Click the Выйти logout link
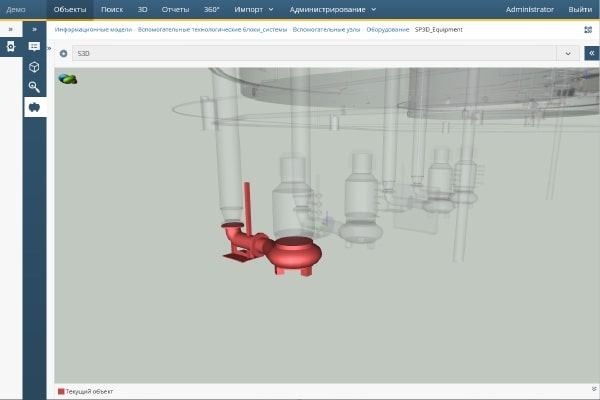The image size is (600, 400). (x=579, y=9)
